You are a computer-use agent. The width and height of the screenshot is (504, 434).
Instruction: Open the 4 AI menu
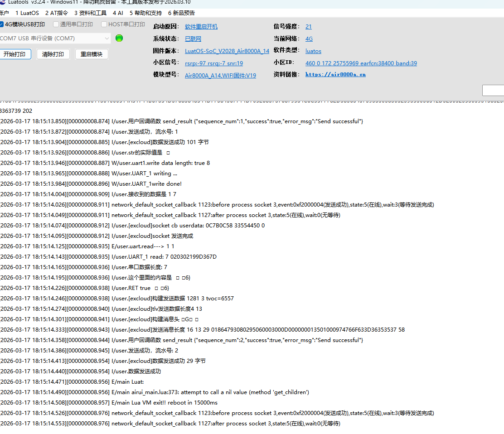tap(118, 13)
